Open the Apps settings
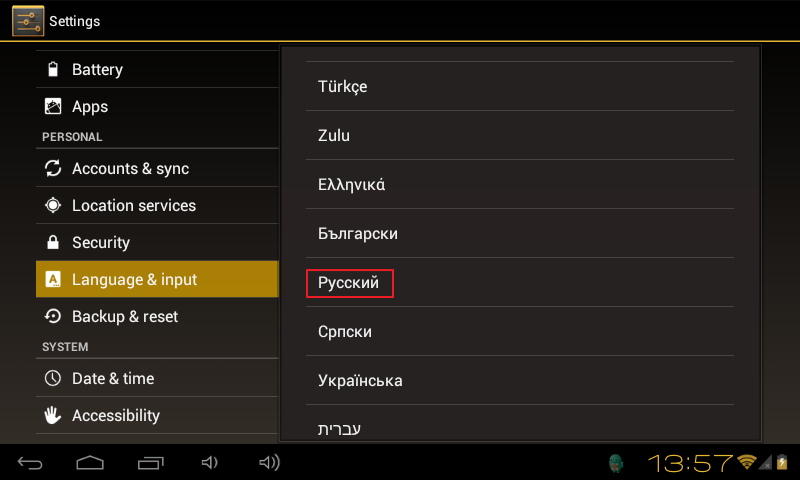This screenshot has height=480, width=800. [157, 107]
